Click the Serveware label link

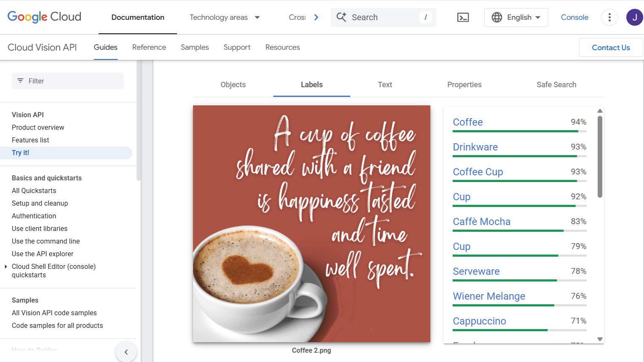pos(476,271)
